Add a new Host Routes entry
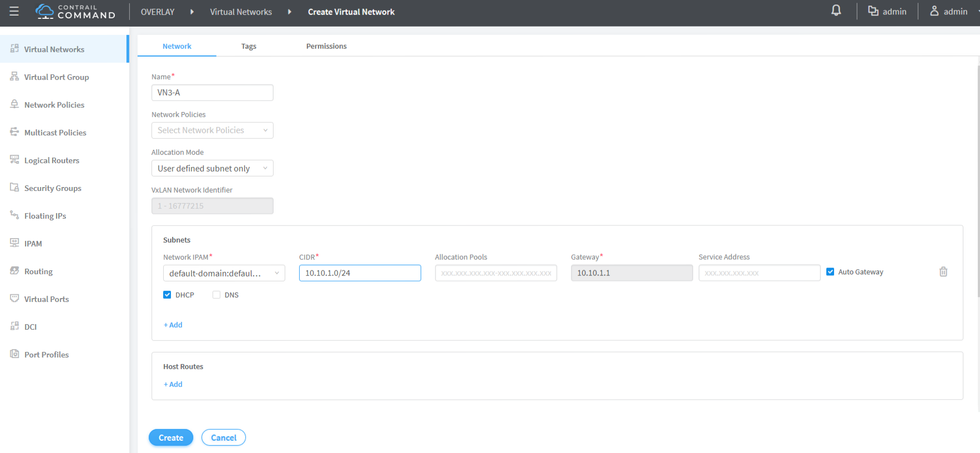The image size is (980, 453). click(173, 384)
